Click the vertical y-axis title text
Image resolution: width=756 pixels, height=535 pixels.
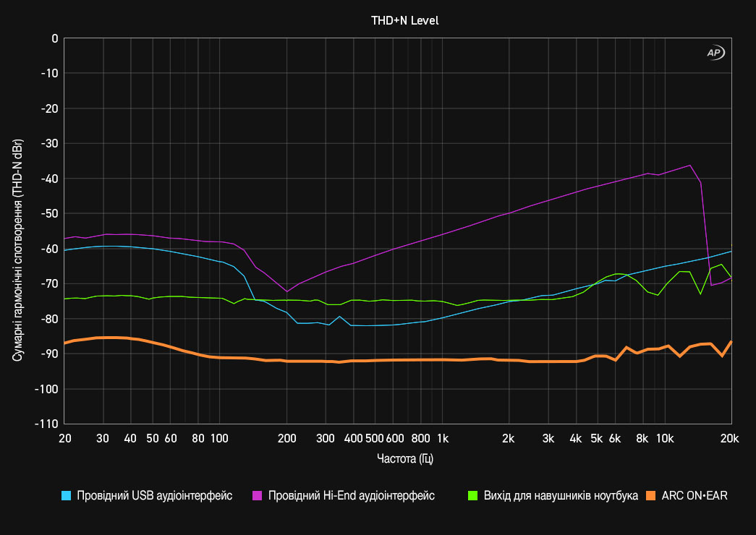(x=17, y=230)
